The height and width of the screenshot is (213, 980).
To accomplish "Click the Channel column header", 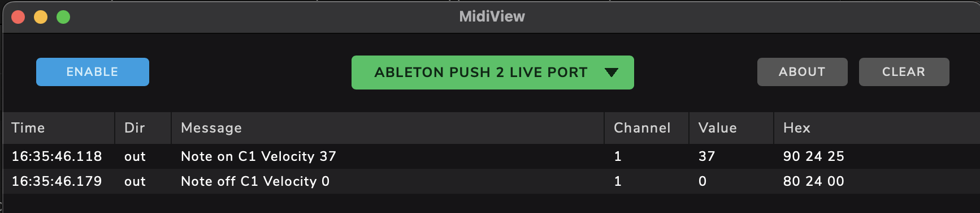I will coord(647,128).
